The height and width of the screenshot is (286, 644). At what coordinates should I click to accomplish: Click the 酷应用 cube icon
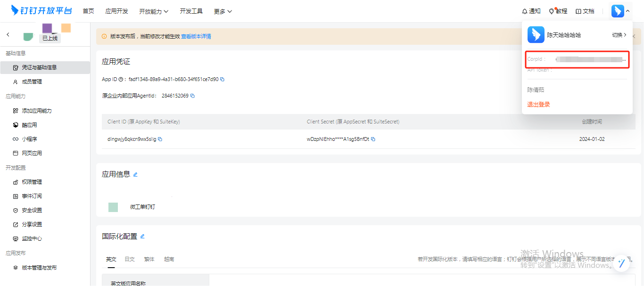pos(16,125)
